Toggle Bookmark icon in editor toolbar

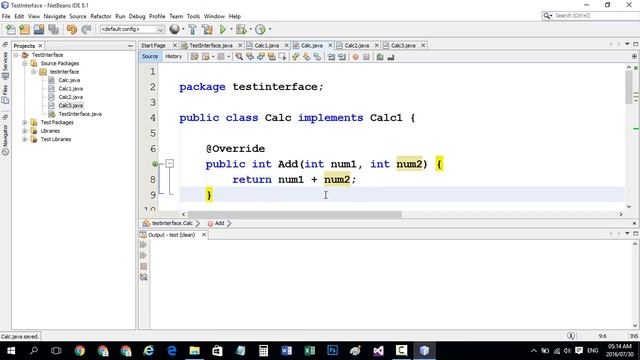click(317, 57)
